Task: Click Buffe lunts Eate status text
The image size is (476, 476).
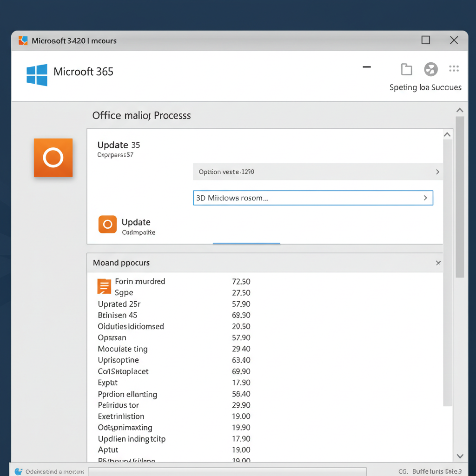Action: [437, 471]
